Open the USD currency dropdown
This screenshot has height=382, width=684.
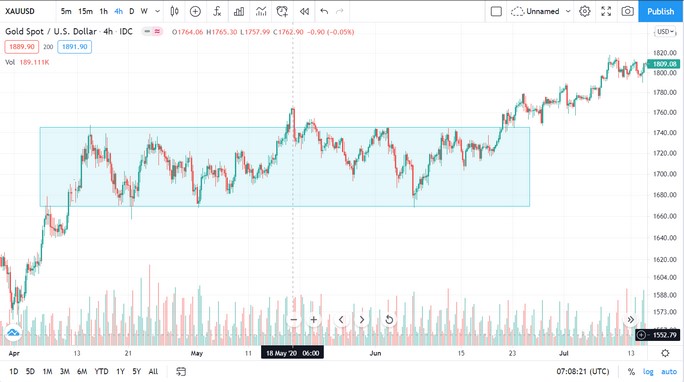tap(664, 32)
